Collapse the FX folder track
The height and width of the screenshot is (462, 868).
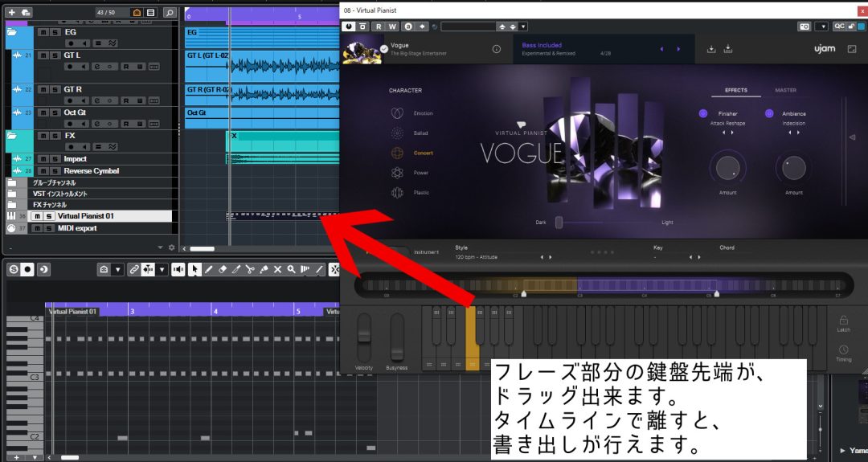(11, 136)
